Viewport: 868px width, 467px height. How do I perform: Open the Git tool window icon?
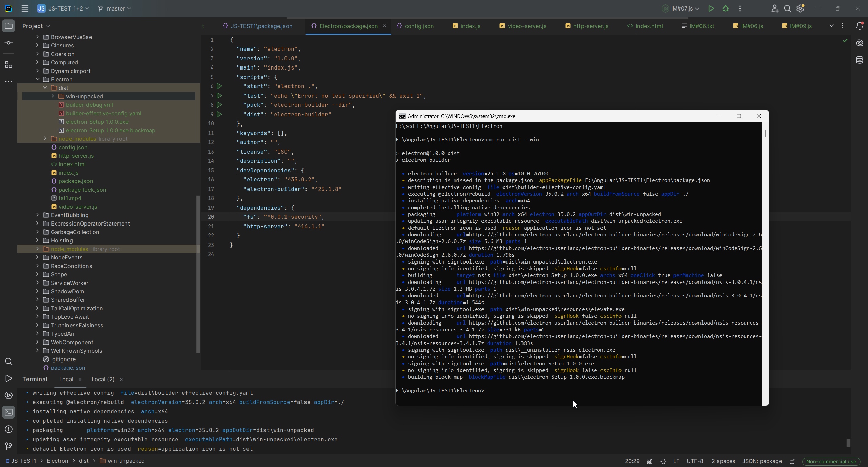(9, 446)
